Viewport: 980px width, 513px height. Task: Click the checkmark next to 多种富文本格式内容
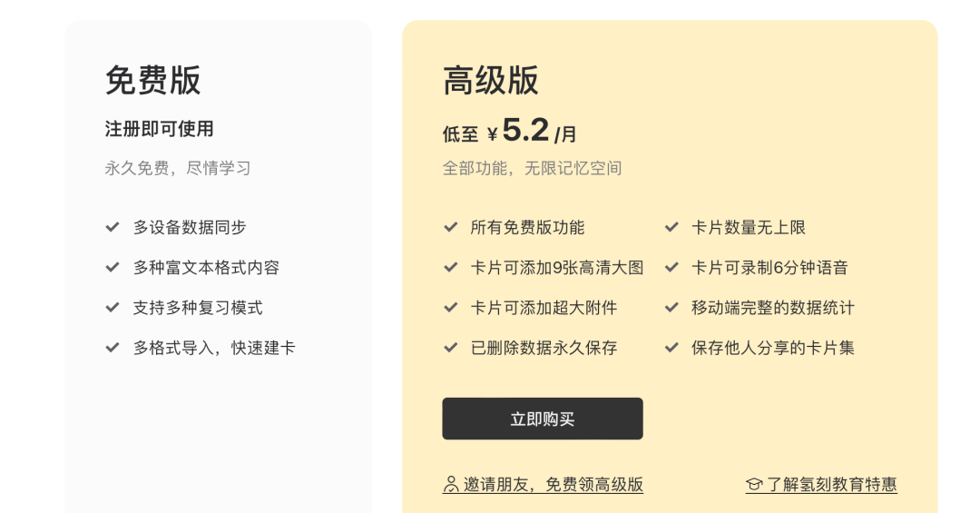(x=113, y=267)
